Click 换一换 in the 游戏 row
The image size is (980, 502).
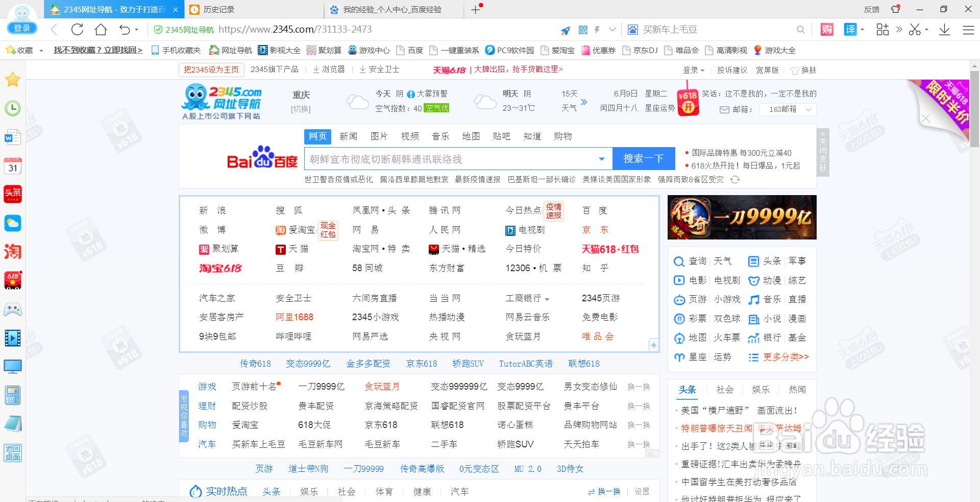(x=639, y=387)
